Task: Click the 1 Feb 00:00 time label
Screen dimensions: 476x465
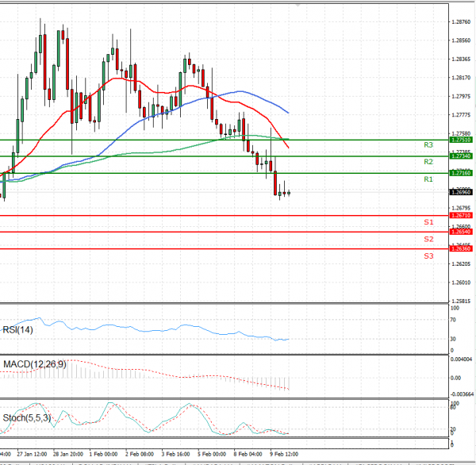Action: point(103,455)
